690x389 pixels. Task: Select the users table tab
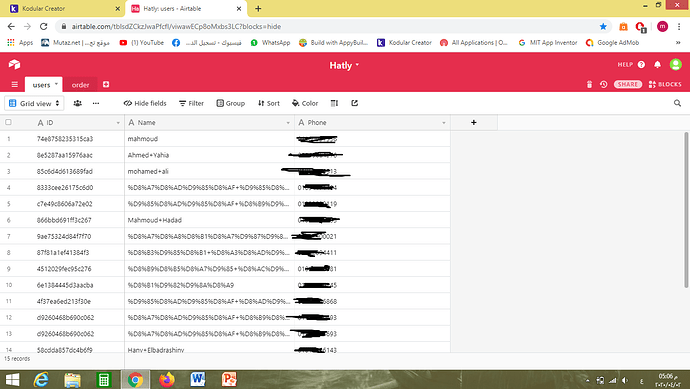pyautogui.click(x=41, y=85)
